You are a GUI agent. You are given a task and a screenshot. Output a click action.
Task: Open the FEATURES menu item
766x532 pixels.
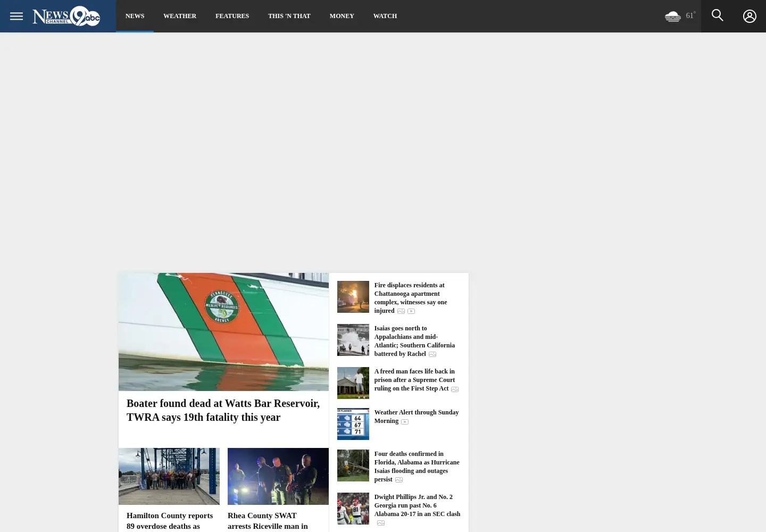coord(232,16)
